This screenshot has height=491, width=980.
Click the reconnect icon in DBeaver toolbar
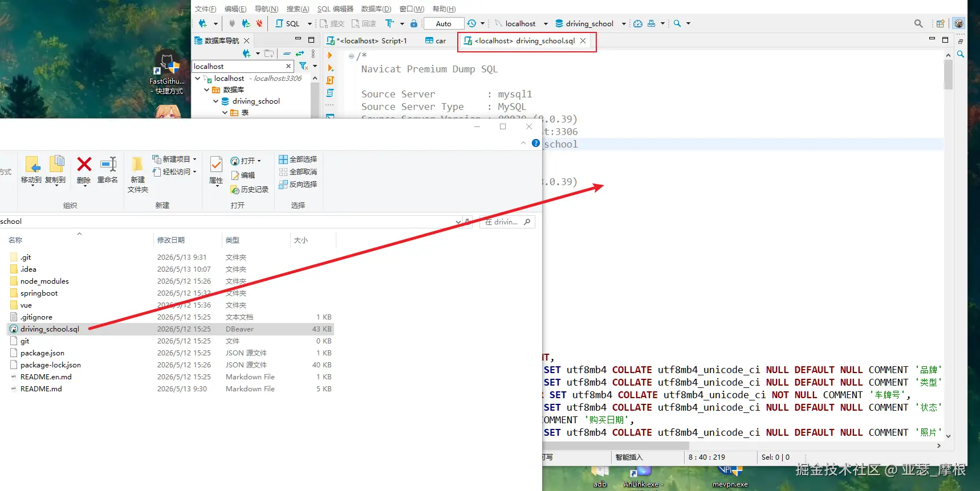(x=246, y=23)
